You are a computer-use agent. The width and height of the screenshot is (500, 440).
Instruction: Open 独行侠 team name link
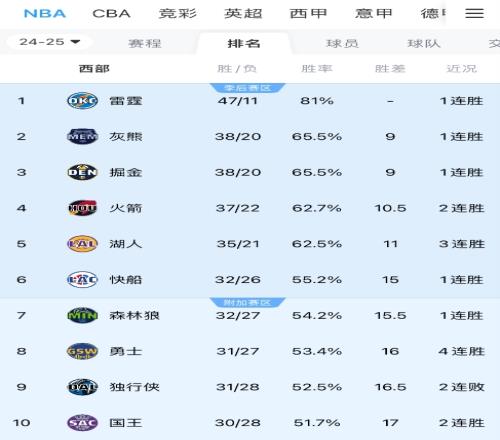click(135, 387)
